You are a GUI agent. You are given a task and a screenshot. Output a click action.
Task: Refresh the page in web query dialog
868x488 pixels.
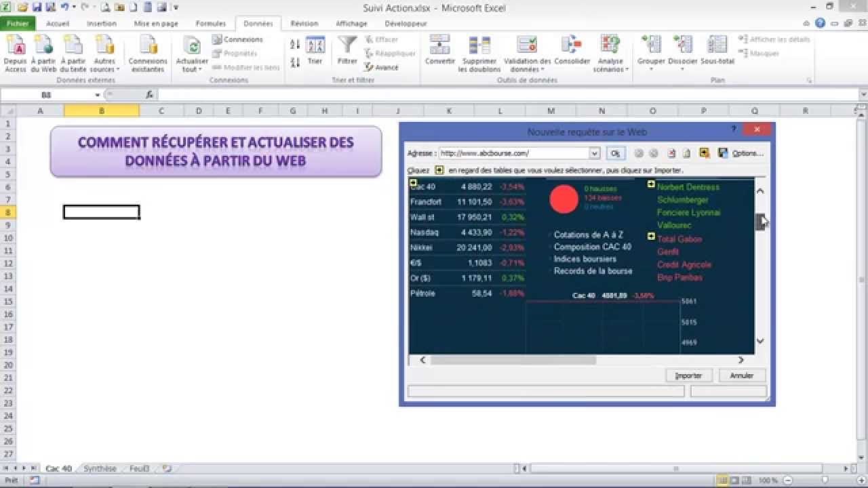(x=686, y=153)
